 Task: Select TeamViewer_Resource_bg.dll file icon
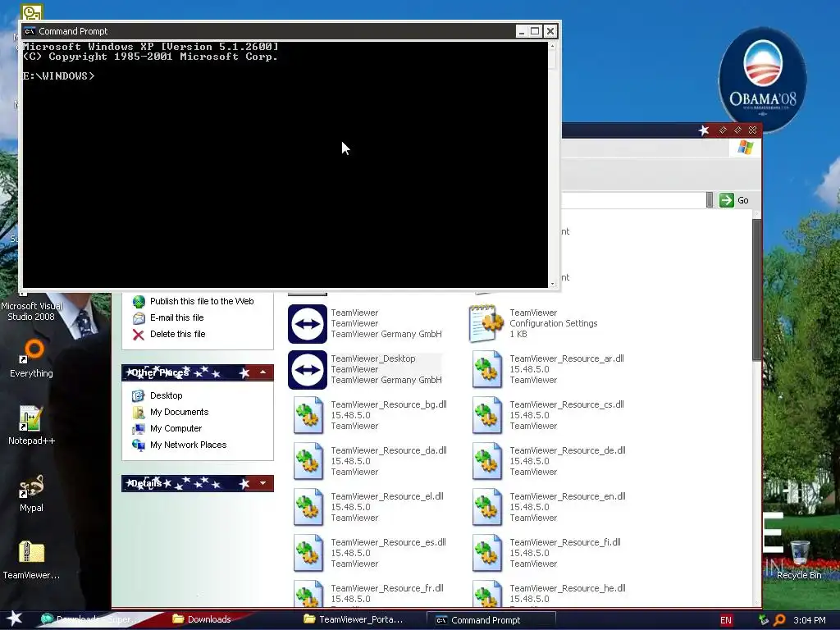(x=308, y=415)
